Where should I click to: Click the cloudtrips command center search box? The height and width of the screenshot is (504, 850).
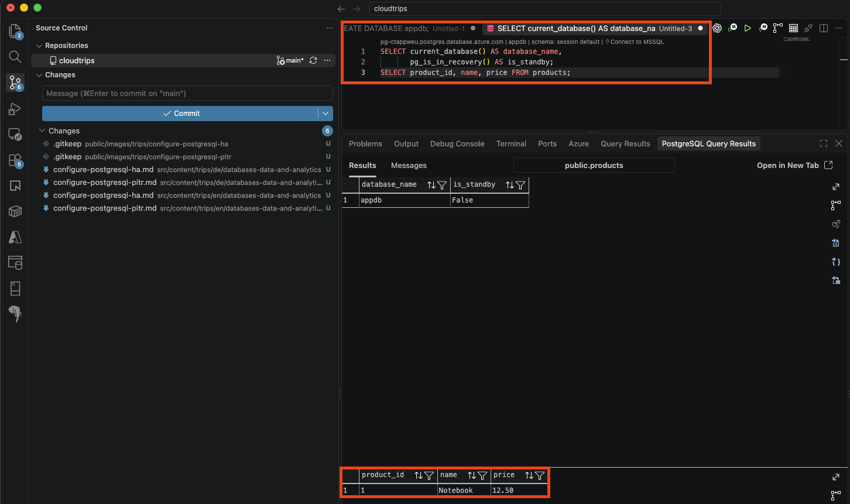(544, 9)
